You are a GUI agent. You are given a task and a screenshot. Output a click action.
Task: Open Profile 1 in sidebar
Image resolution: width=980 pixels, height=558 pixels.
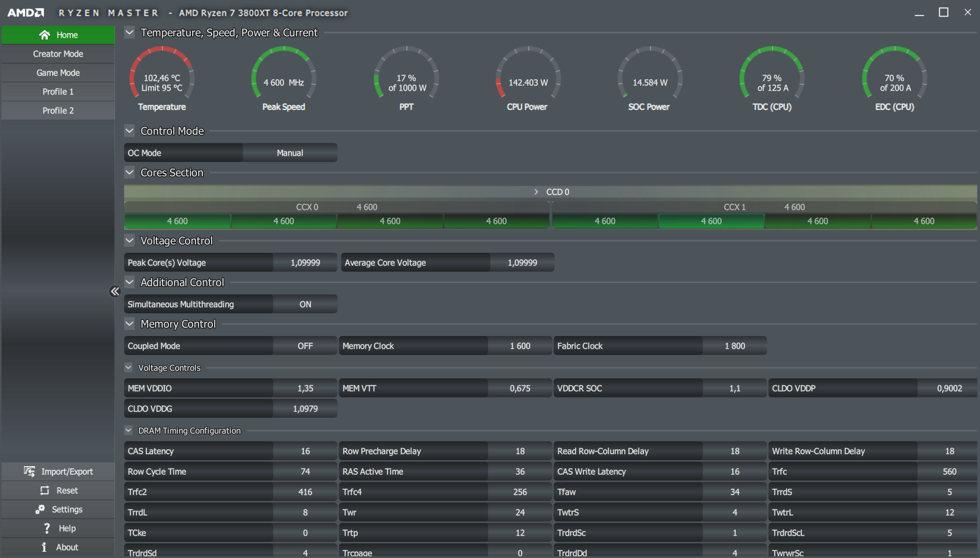(58, 92)
